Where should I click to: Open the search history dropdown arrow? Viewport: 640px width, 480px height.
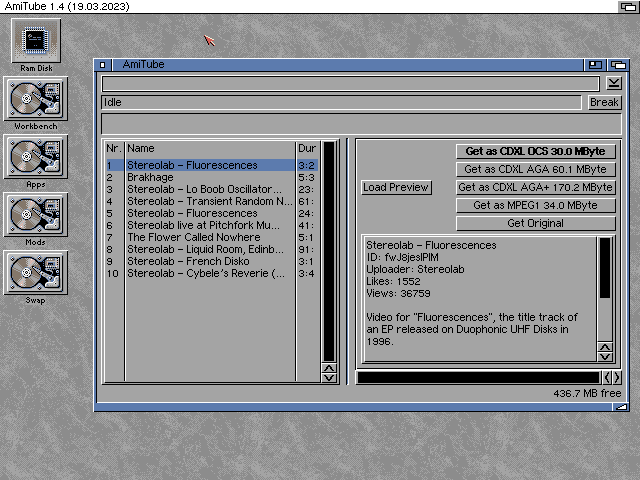(x=614, y=83)
